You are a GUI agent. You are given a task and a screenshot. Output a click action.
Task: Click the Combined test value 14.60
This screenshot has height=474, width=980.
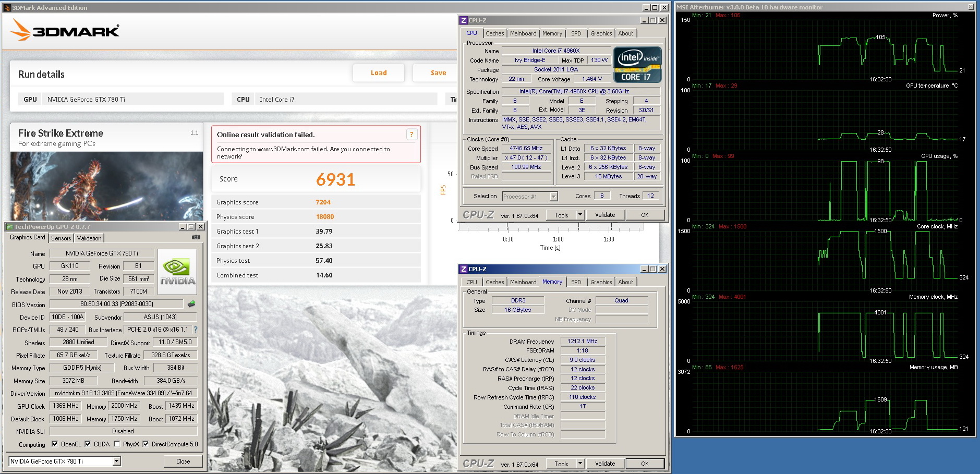pos(324,275)
